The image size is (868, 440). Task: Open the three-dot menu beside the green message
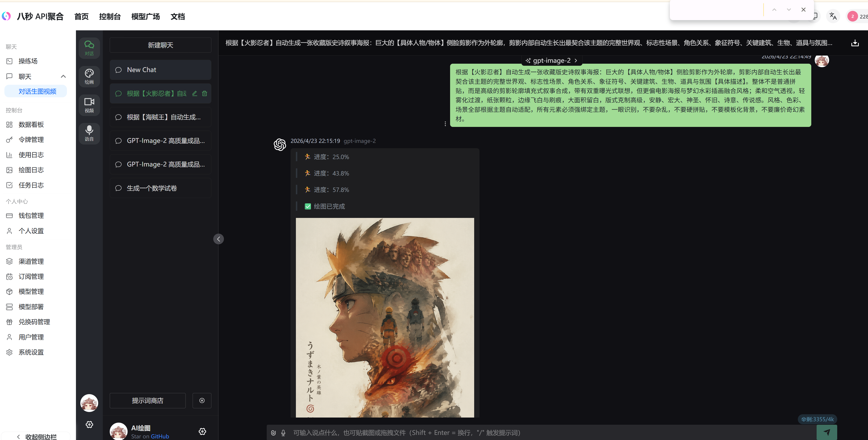(x=445, y=124)
